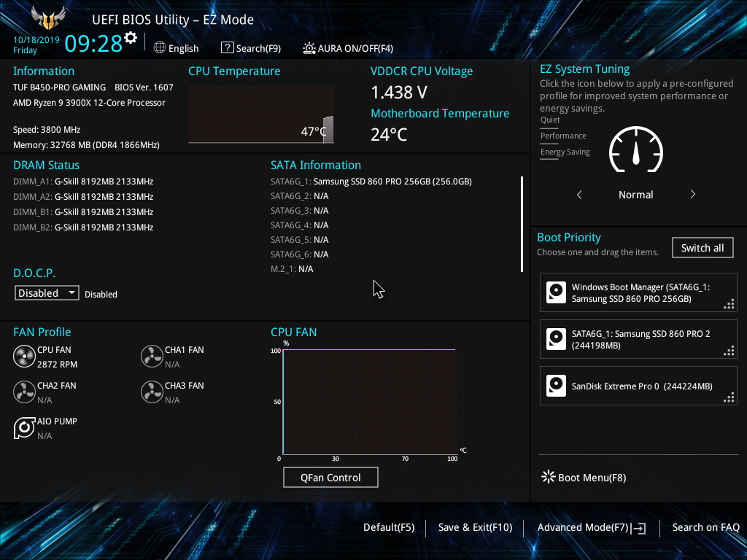
Task: Select the CPU FAN icon
Action: (24, 356)
